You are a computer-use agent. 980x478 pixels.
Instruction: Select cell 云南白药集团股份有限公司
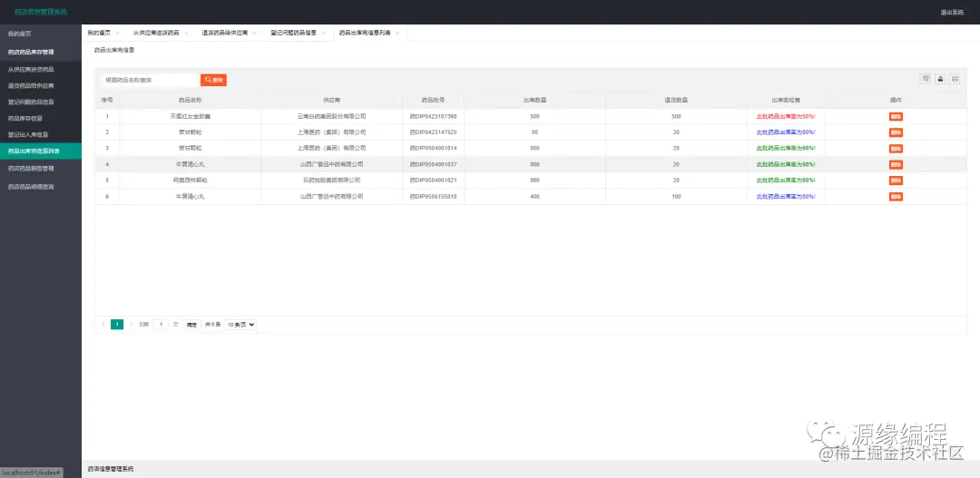tap(331, 116)
